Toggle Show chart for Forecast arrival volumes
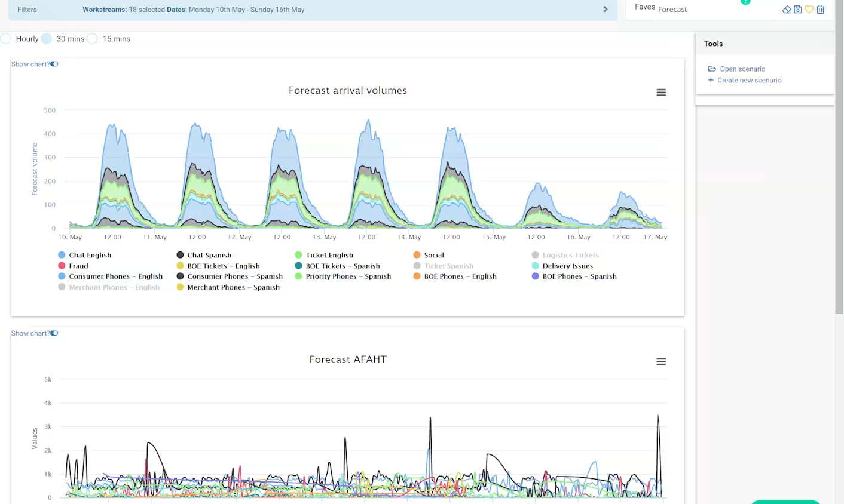This screenshot has height=504, width=844. coord(54,64)
